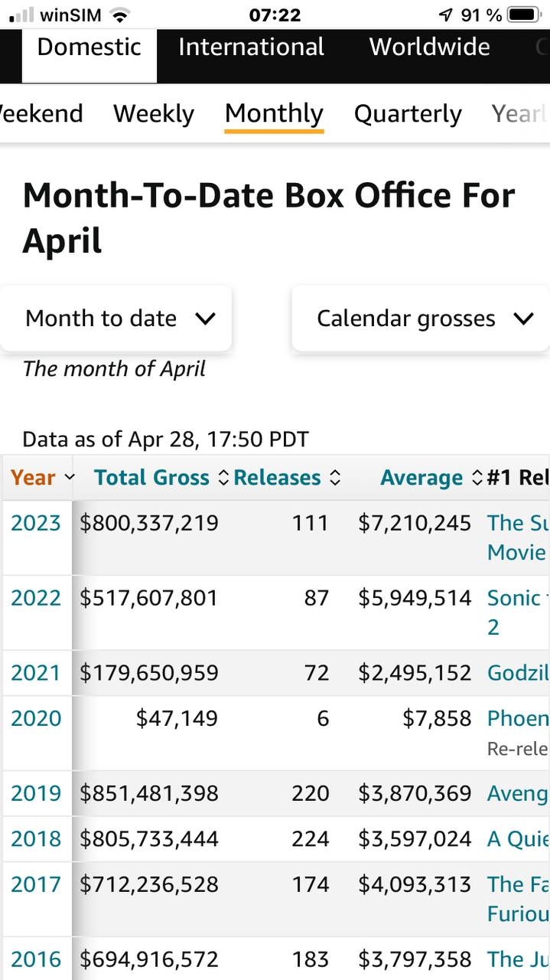Open the Month to date dropdown
Viewport: 550px width, 980px height.
click(x=116, y=318)
